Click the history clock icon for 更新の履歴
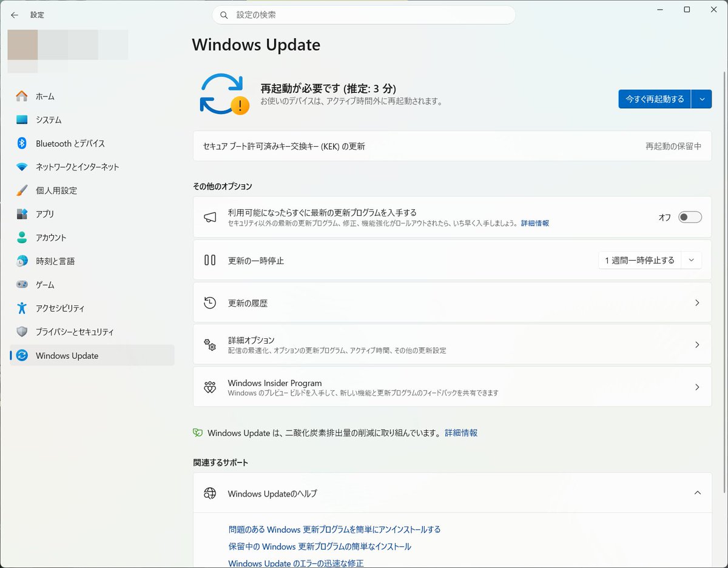Image resolution: width=728 pixels, height=568 pixels. [x=210, y=303]
